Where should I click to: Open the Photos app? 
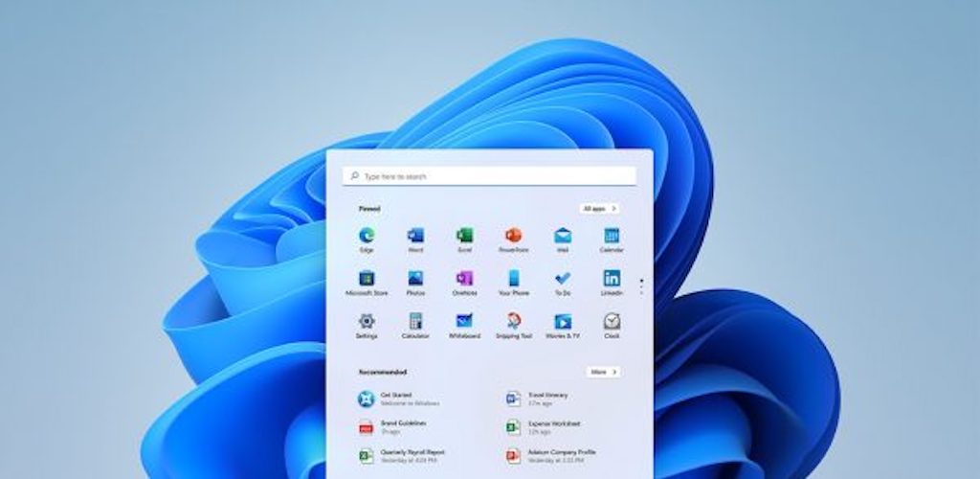[415, 279]
